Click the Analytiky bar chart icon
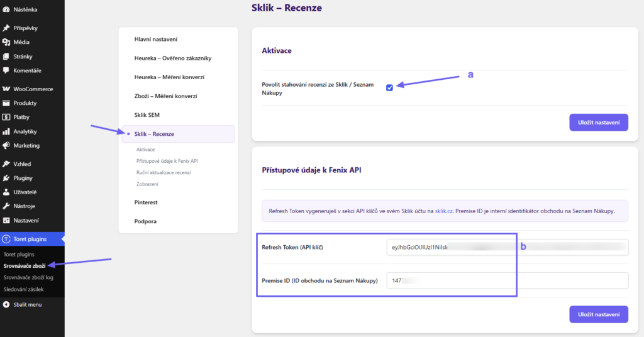The height and width of the screenshot is (337, 644). point(6,131)
